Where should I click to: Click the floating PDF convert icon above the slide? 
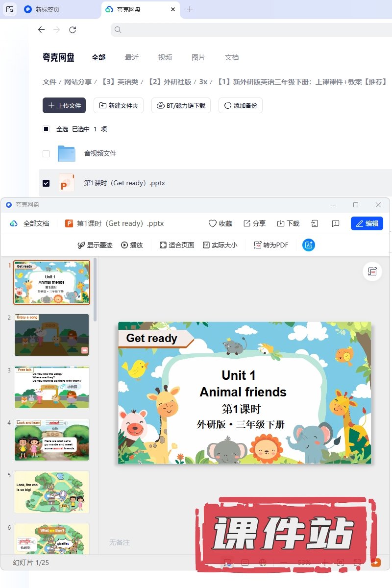point(372,271)
